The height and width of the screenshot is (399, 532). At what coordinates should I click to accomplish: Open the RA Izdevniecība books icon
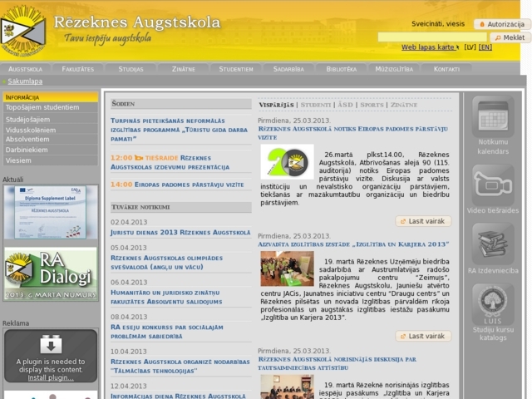(x=493, y=244)
